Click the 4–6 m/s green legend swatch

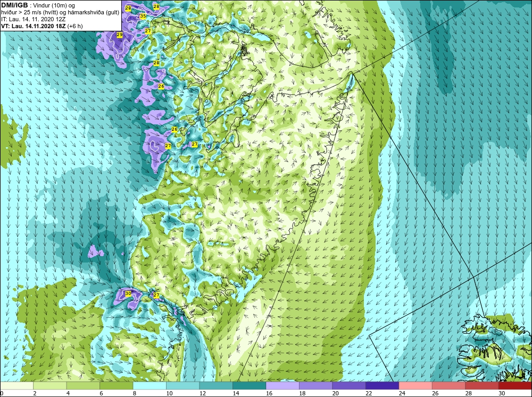(83, 385)
